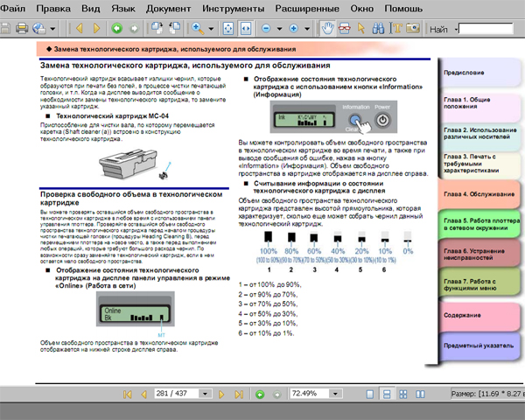Open the Вид menu
This screenshot has height=420, width=525.
point(91,9)
